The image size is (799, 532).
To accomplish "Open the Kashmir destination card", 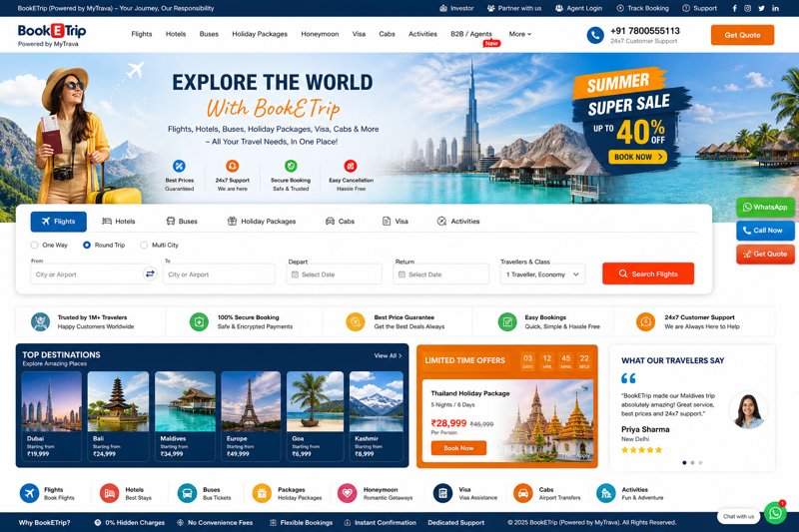I will pos(377,416).
